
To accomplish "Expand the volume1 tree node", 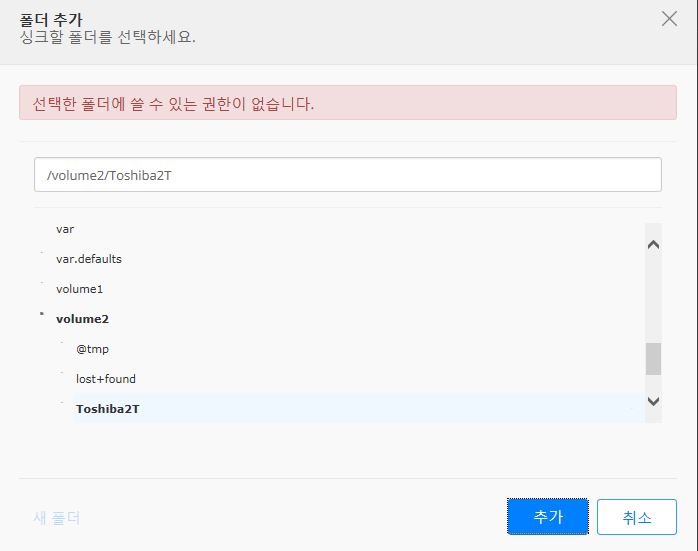I will tap(42, 282).
